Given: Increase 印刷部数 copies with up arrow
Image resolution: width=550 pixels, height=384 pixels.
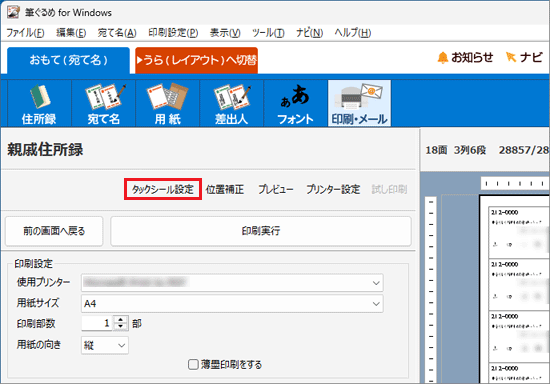Looking at the screenshot, I should click(x=121, y=319).
